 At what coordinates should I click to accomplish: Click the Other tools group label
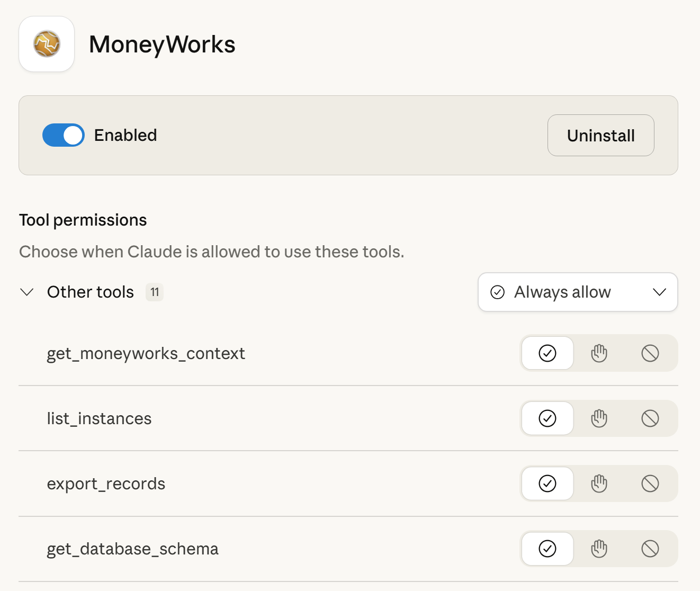(x=91, y=292)
